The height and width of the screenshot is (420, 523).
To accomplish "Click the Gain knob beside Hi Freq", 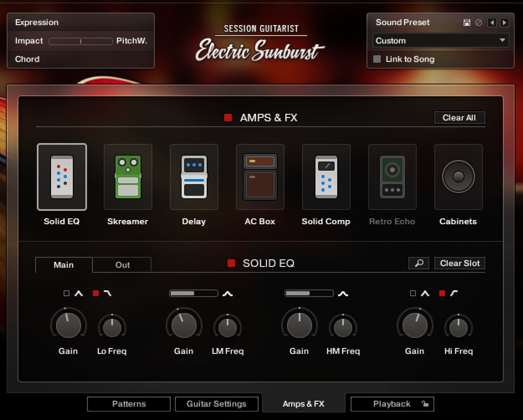I will pos(415,325).
